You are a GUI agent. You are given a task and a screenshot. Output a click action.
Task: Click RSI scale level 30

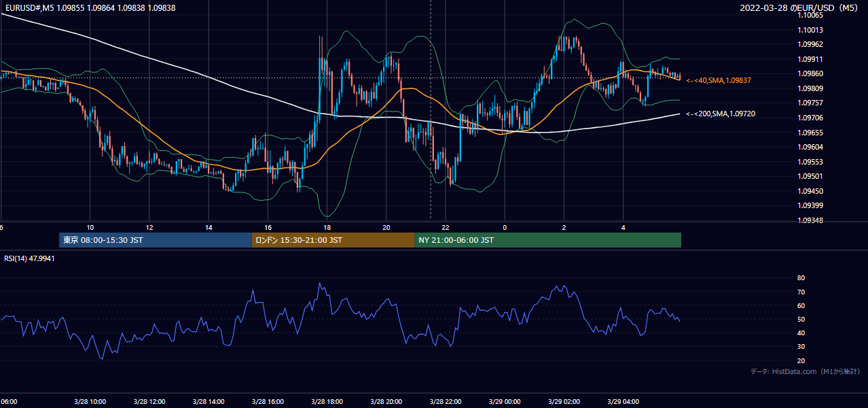pos(801,347)
